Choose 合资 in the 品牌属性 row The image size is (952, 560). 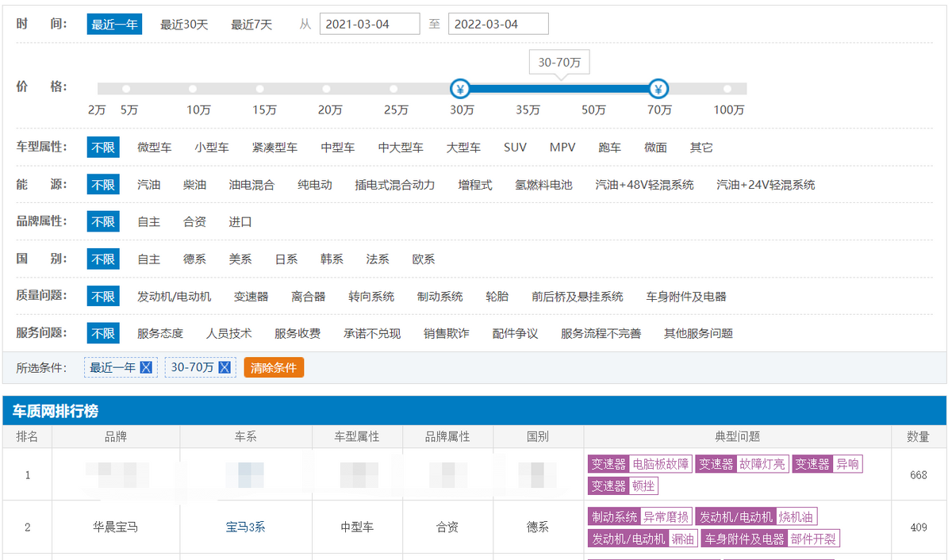pos(194,222)
